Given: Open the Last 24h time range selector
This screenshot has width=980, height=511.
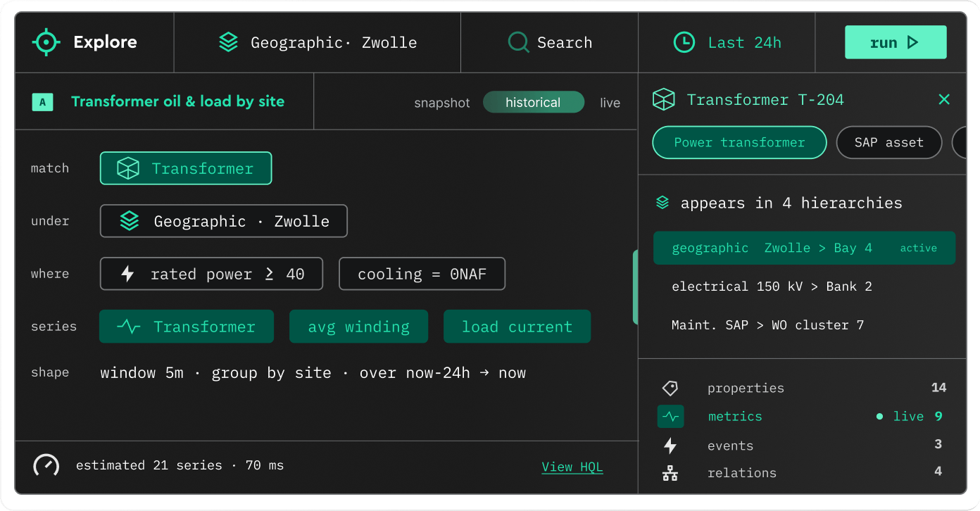Looking at the screenshot, I should point(727,42).
